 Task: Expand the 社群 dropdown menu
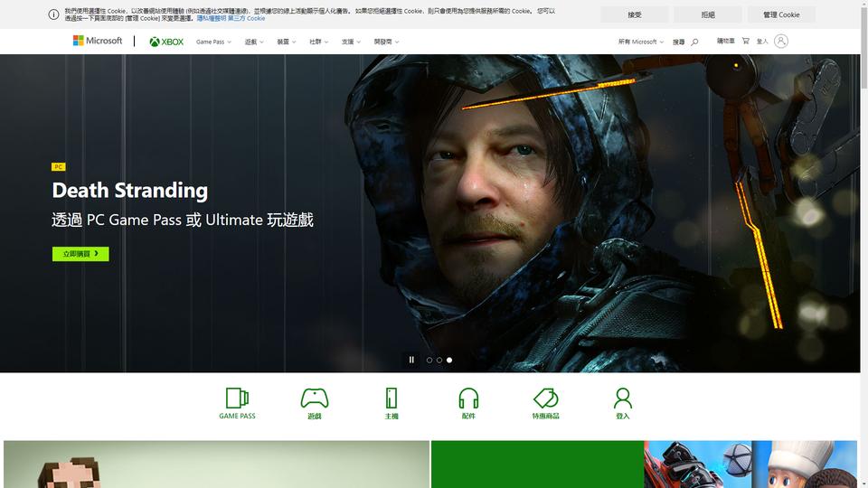pyautogui.click(x=318, y=42)
